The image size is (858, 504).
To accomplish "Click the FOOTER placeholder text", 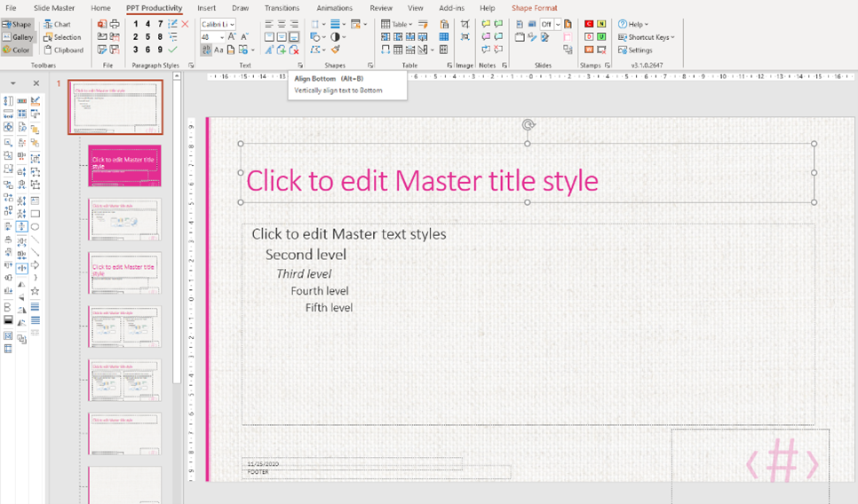I will [x=258, y=472].
